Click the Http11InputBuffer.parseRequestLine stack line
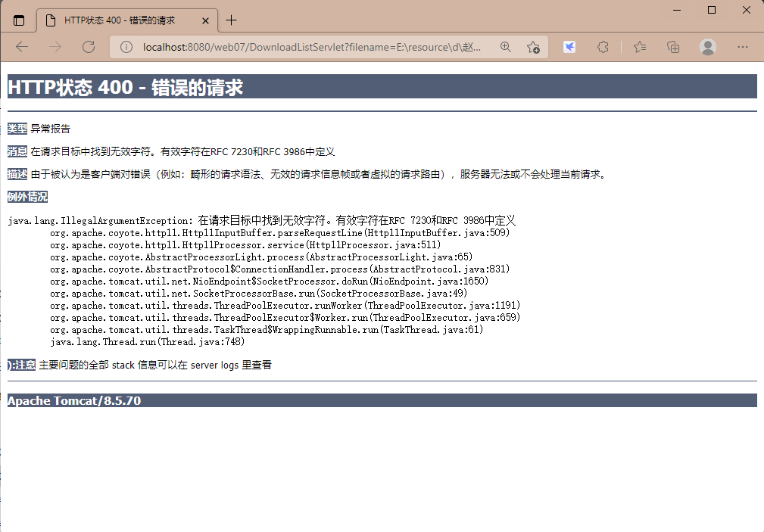Screen dimensions: 764x532 pyautogui.click(x=279, y=233)
